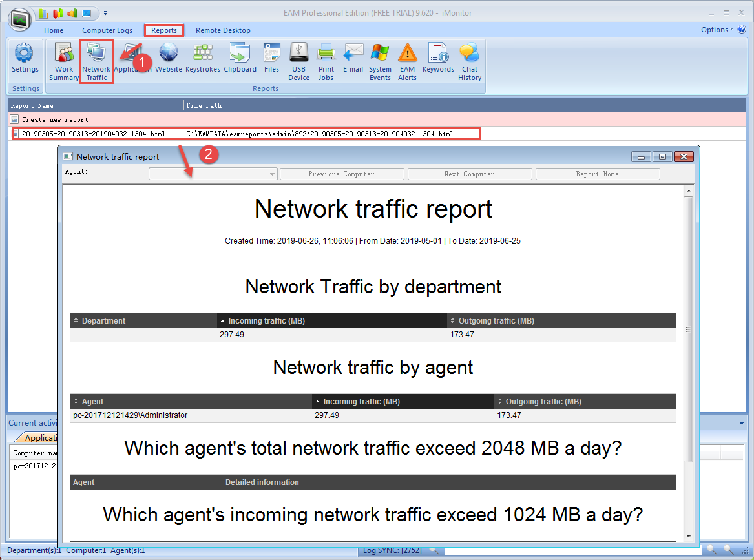Click the Log SYNC status bar entry
This screenshot has width=754, height=560.
coord(392,550)
